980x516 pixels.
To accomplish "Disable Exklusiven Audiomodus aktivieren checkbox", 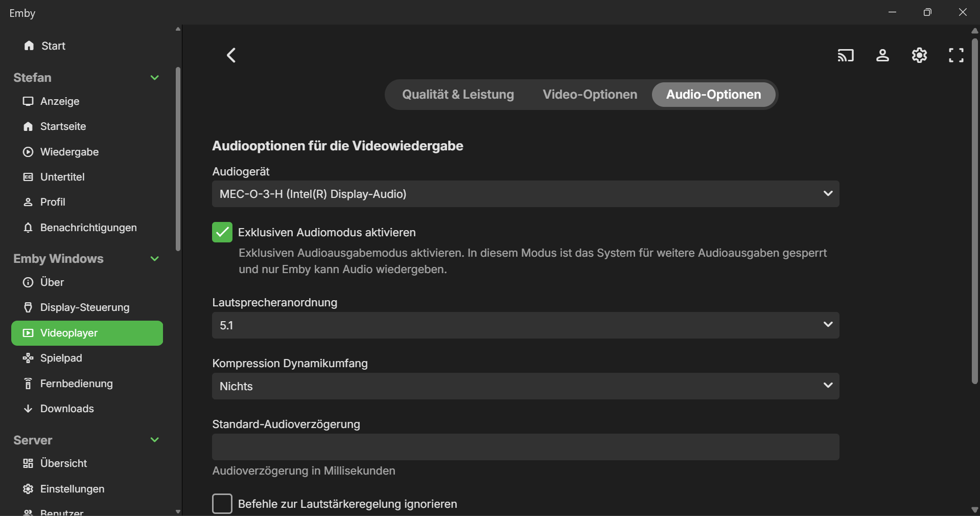I will click(222, 232).
